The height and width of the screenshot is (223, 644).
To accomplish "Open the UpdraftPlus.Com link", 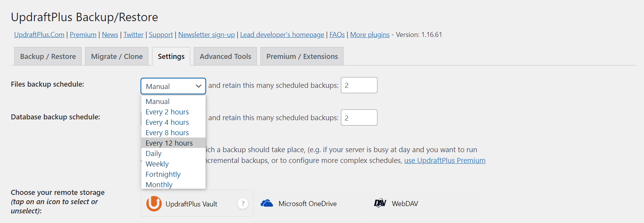I will click(x=39, y=35).
